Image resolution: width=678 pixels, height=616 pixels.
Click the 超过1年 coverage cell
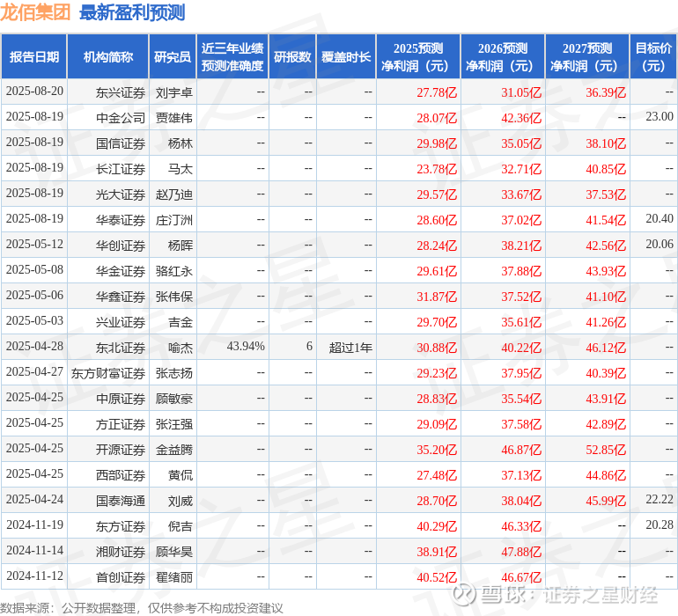(350, 348)
